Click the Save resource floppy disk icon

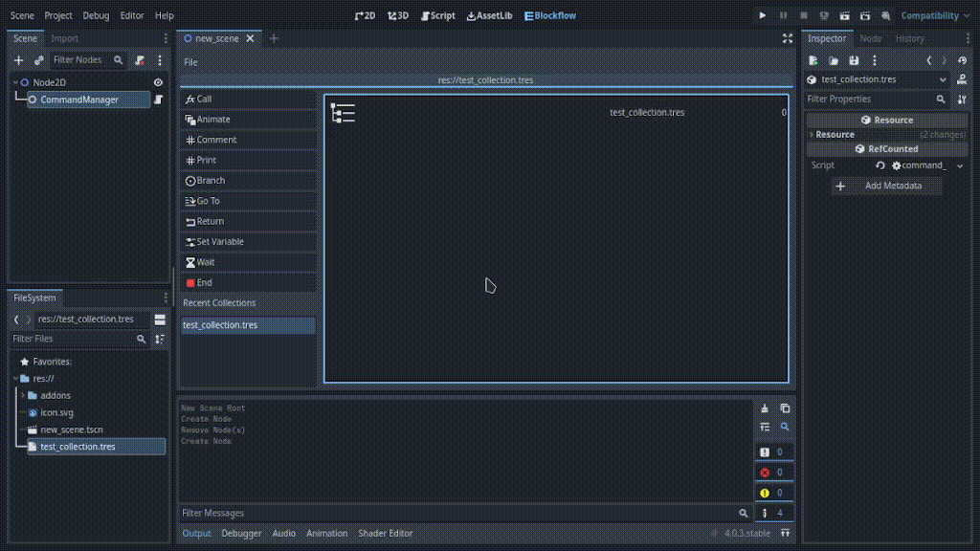[x=854, y=60]
